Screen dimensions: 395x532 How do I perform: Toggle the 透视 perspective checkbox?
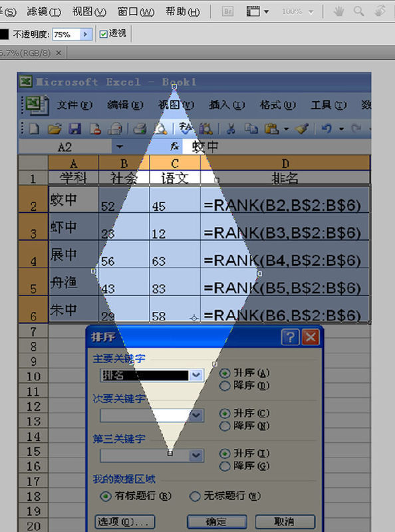(104, 34)
